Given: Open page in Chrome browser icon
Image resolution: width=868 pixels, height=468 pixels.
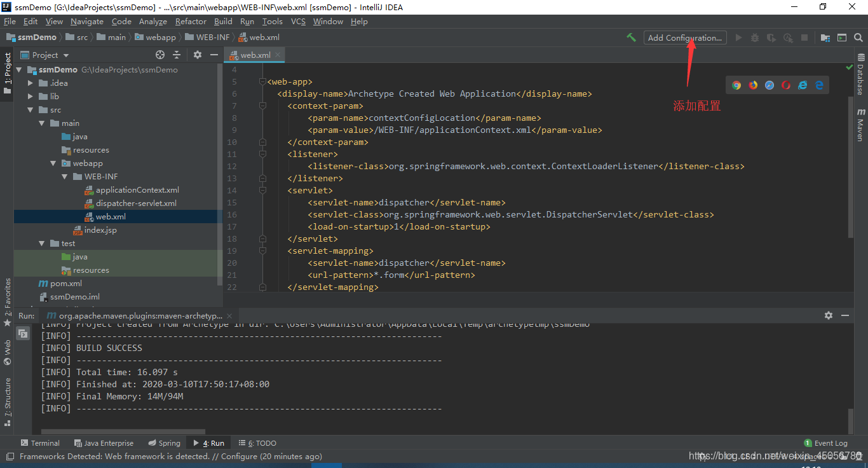Looking at the screenshot, I should 736,85.
